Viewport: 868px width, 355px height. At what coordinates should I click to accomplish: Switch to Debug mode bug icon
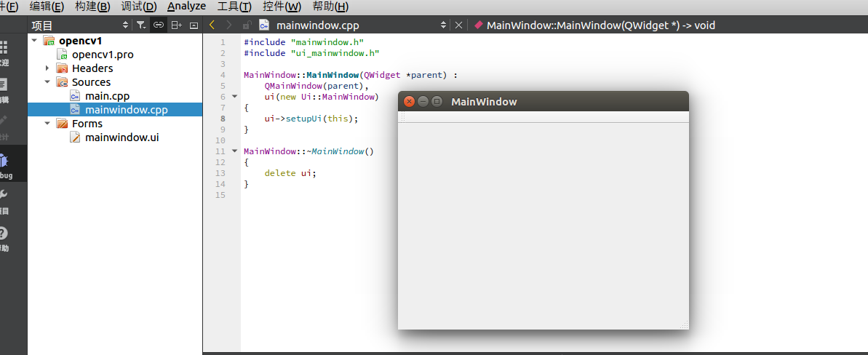tap(4, 161)
